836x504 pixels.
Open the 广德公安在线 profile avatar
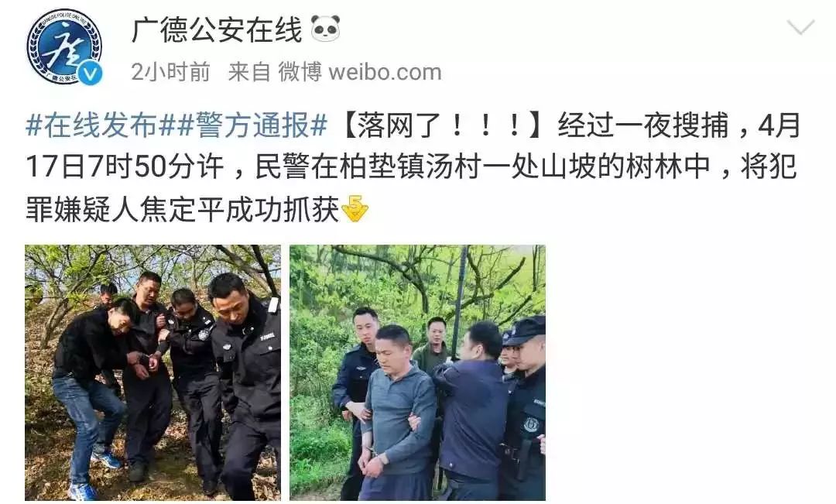point(64,47)
